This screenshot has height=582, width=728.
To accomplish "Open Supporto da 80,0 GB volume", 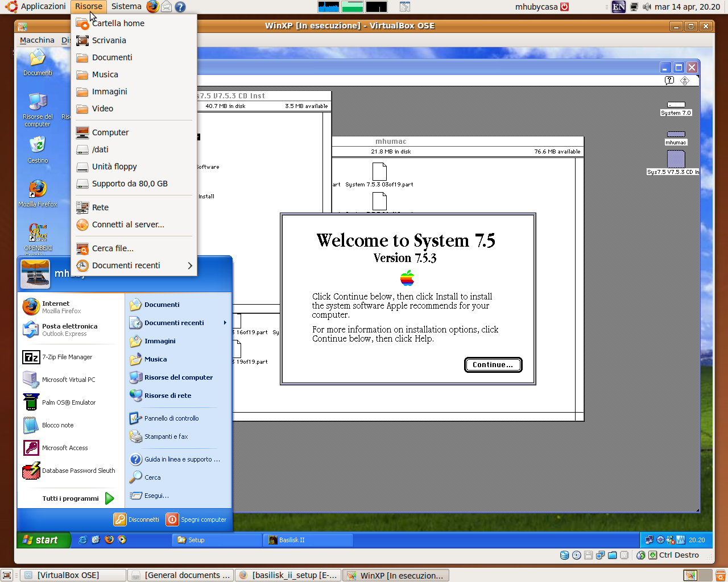I will point(134,184).
